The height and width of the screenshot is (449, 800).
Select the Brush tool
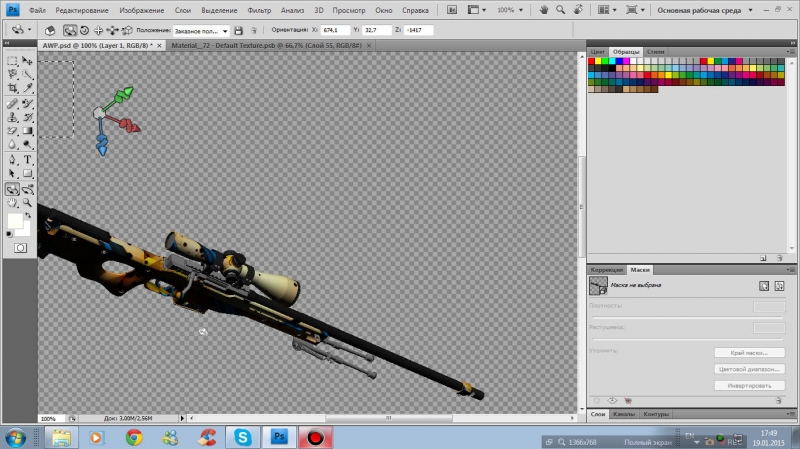click(27, 104)
